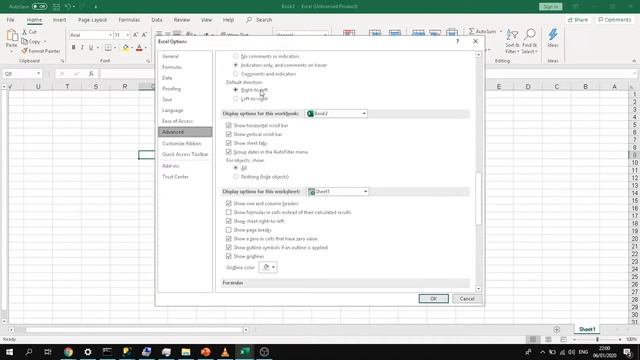Open the File tab
Screen dimensions: 640x360
click(10, 20)
